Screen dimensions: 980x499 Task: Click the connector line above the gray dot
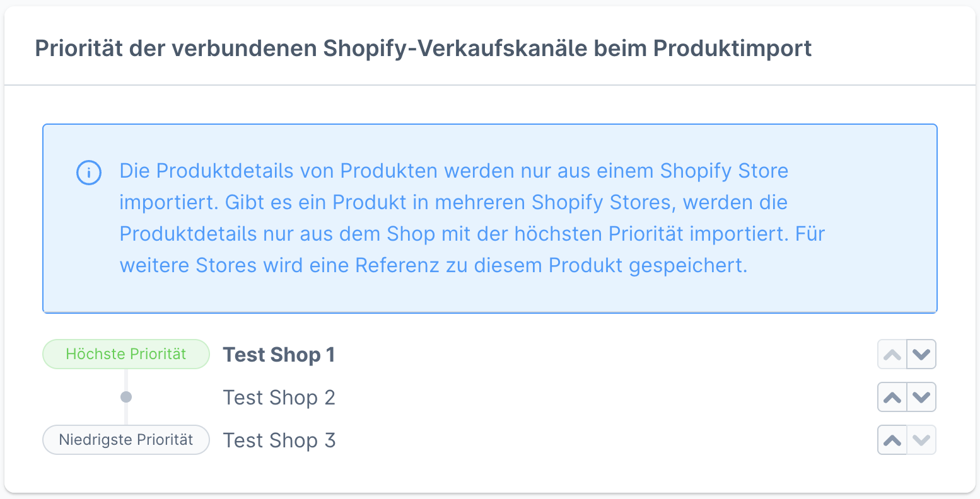tap(126, 380)
